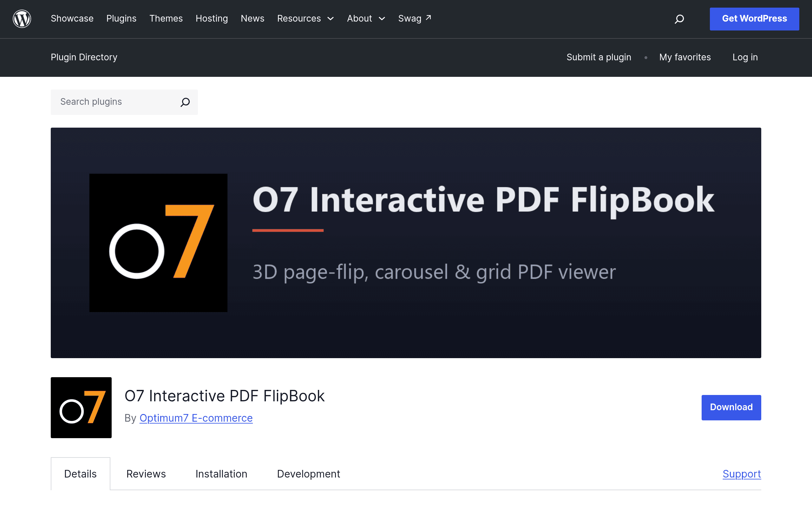This screenshot has height=508, width=812.
Task: Open the Hosting page
Action: [212, 18]
